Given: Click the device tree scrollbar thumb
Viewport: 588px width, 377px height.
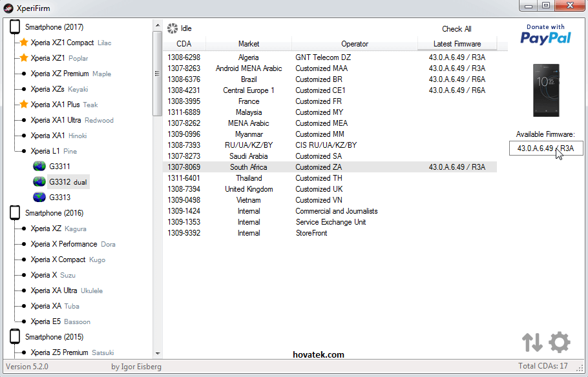Looking at the screenshot, I should point(158,74).
